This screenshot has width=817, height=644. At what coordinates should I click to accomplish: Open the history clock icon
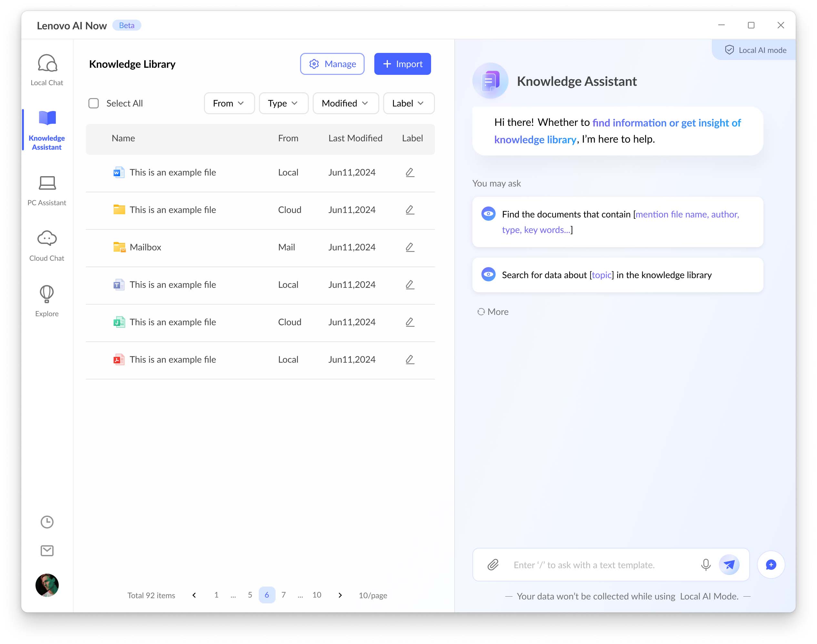coord(47,522)
